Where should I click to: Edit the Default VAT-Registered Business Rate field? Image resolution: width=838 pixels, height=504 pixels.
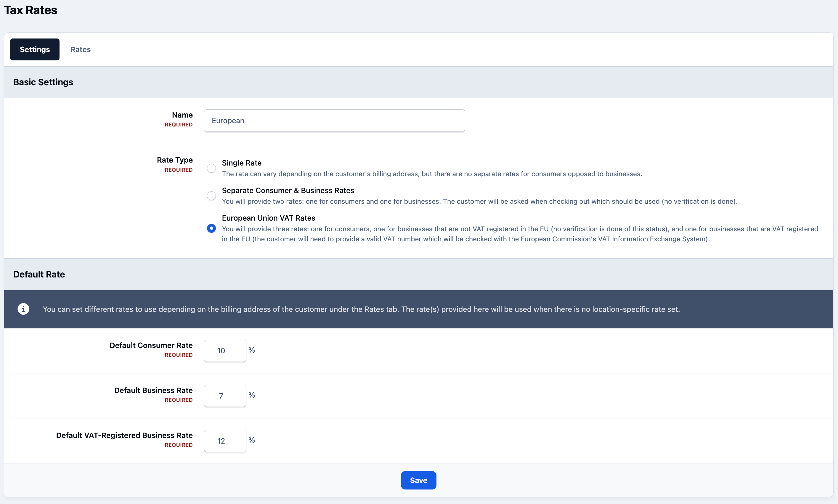225,441
